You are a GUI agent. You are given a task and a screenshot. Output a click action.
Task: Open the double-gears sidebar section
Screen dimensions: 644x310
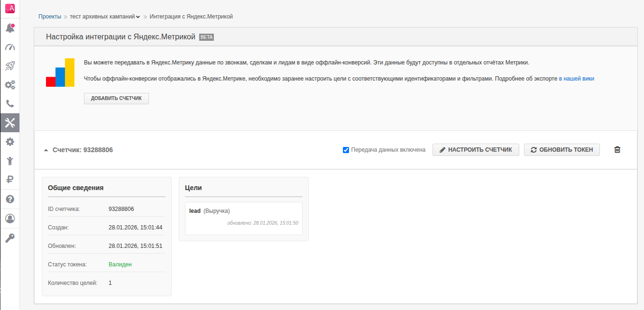point(9,85)
